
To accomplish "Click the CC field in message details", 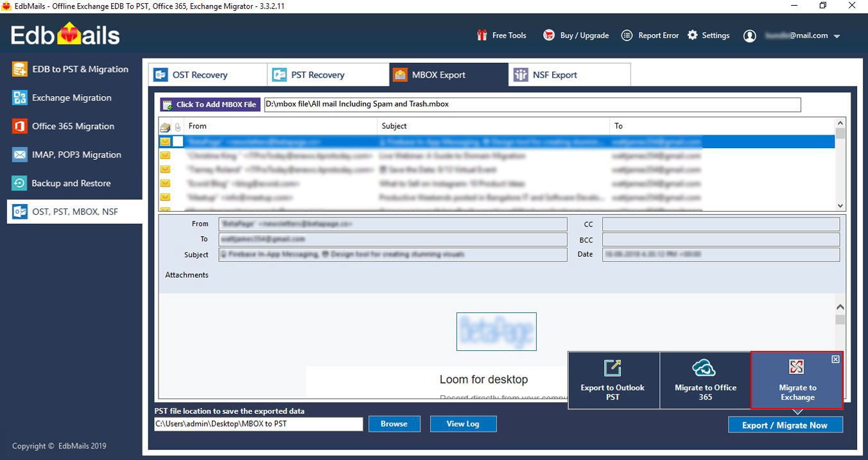I will pyautogui.click(x=721, y=224).
